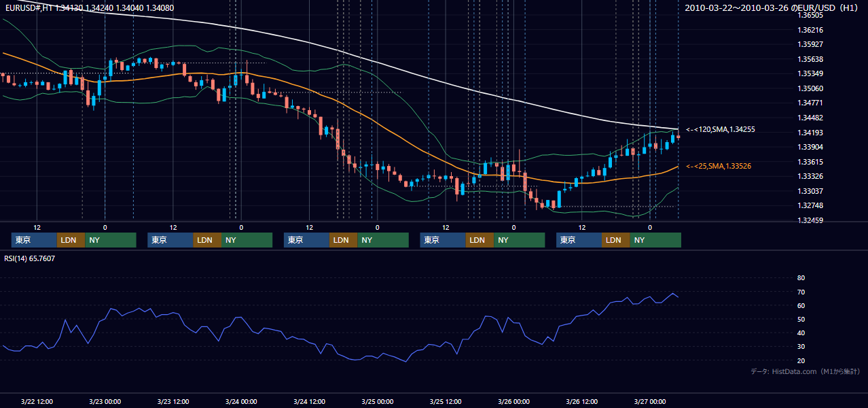868x408 pixels.
Task: Click RSI scale level 50
Action: point(801,319)
